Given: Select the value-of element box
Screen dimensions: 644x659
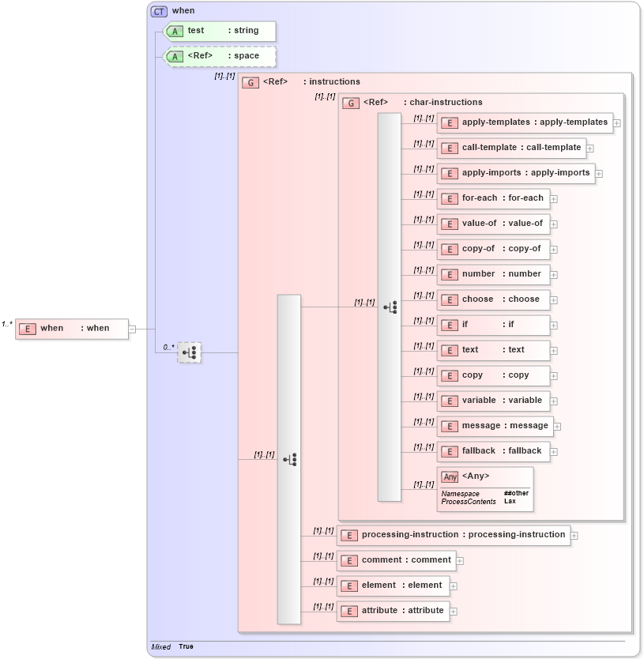Looking at the screenshot, I should click(494, 224).
